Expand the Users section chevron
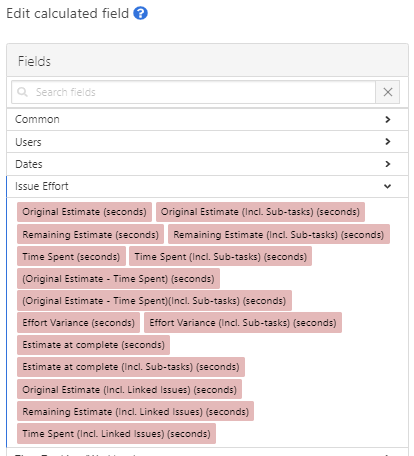This screenshot has width=414, height=456. (x=387, y=142)
